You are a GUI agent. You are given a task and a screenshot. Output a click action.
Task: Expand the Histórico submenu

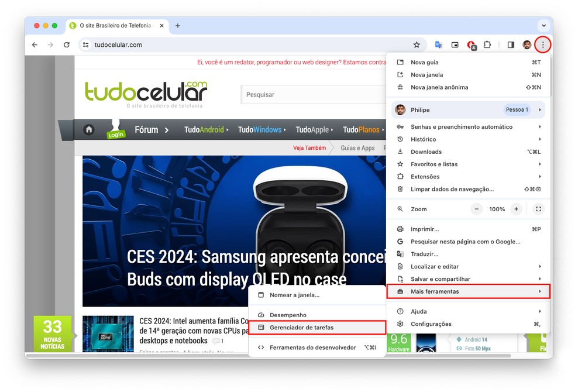[x=468, y=139]
